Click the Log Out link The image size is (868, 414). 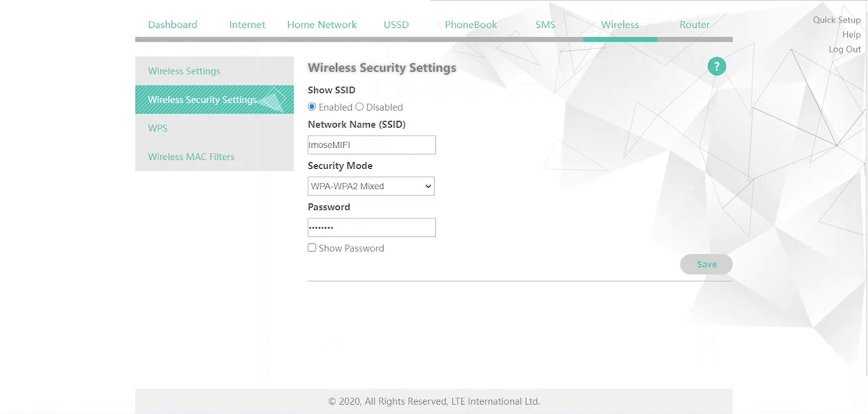click(844, 49)
